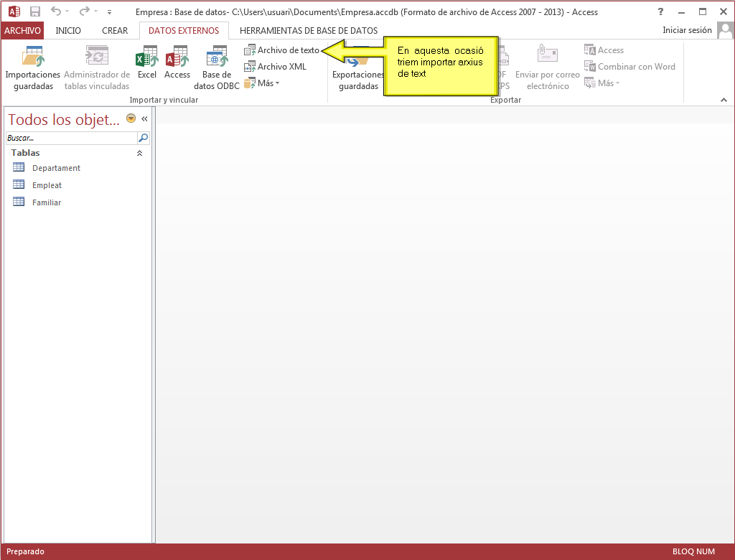Open Base de datos ODBC import

(x=217, y=68)
